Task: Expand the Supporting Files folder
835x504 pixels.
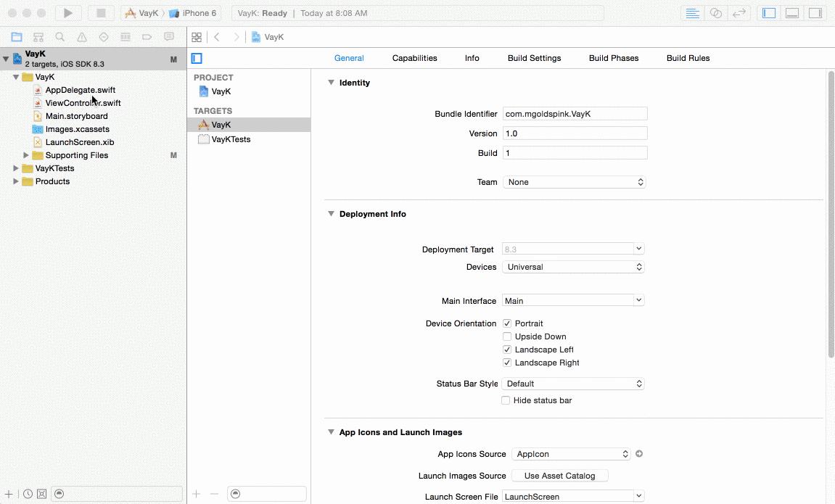Action: 26,155
